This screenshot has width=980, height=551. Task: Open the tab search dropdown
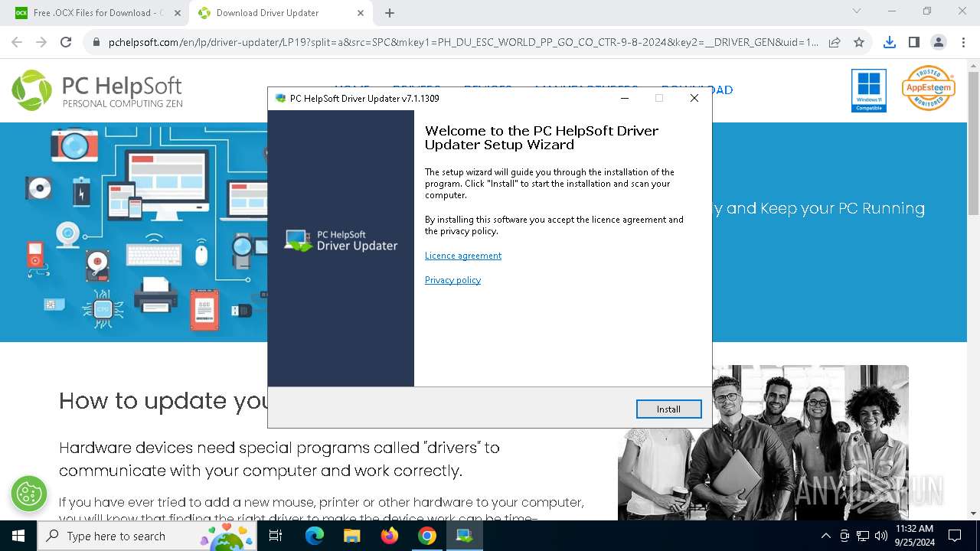[857, 11]
